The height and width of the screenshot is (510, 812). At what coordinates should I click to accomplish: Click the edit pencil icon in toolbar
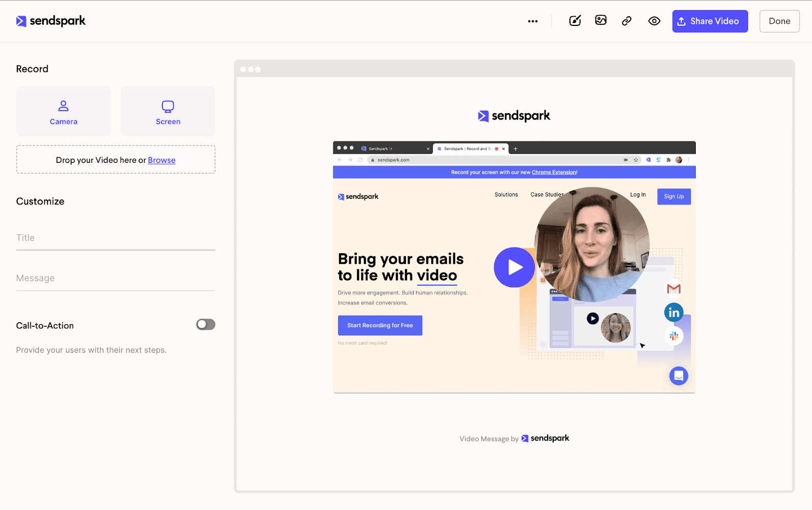pos(575,21)
